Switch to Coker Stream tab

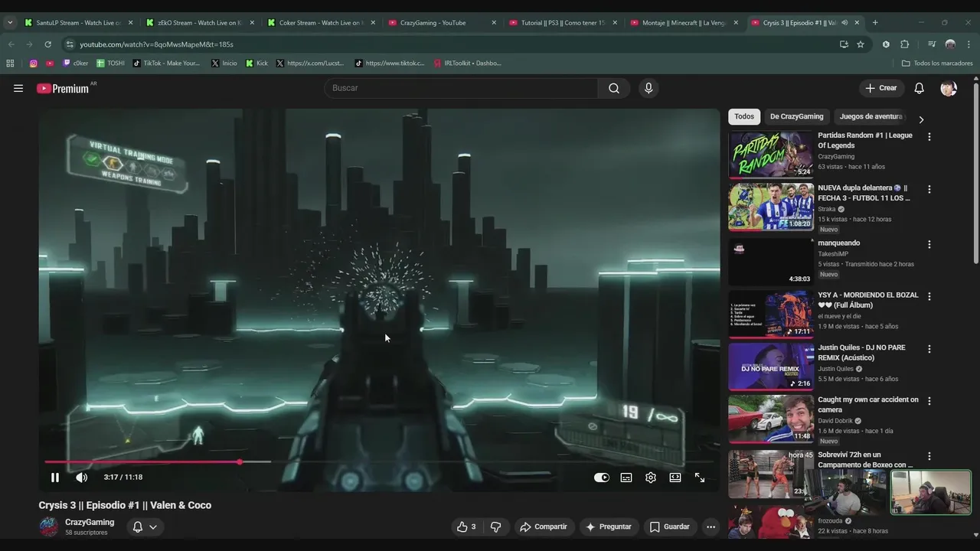(x=322, y=23)
